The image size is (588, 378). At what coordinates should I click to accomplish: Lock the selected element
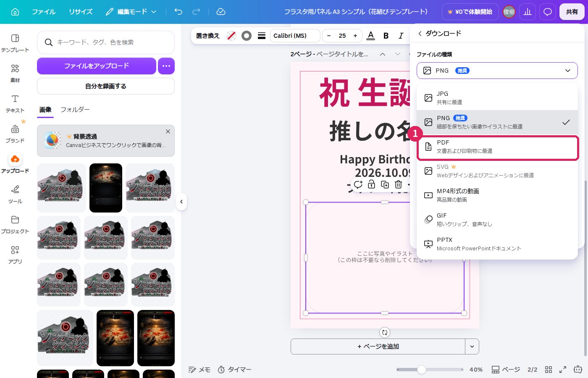[x=371, y=184]
